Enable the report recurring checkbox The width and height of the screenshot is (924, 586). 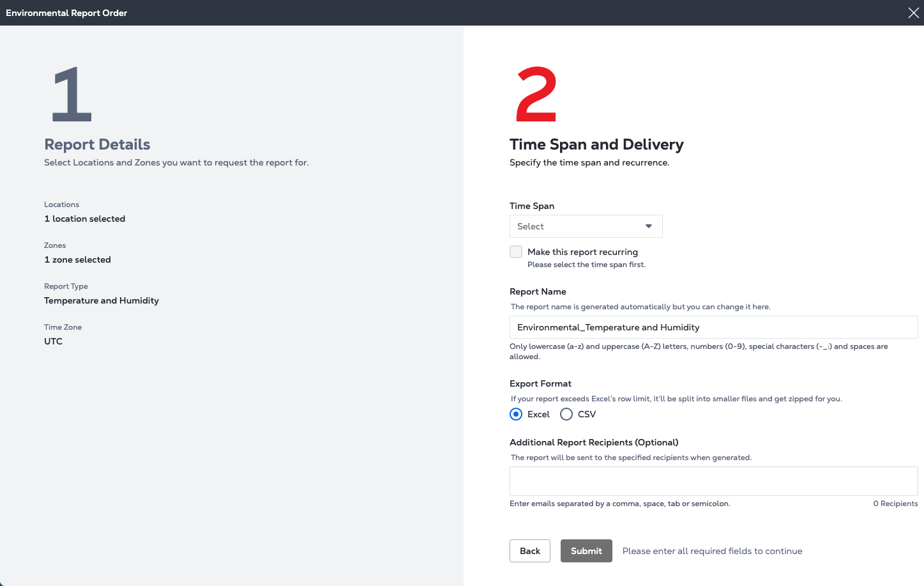pyautogui.click(x=516, y=252)
